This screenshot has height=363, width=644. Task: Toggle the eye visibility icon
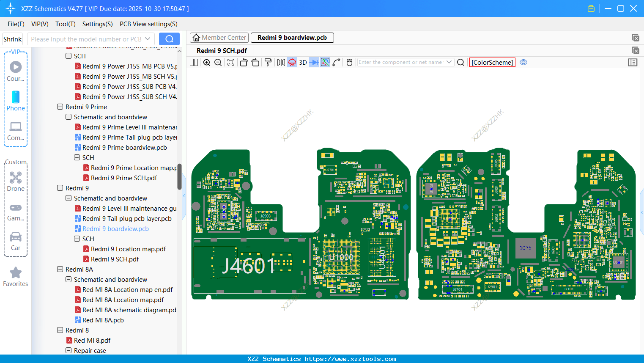tap(523, 62)
